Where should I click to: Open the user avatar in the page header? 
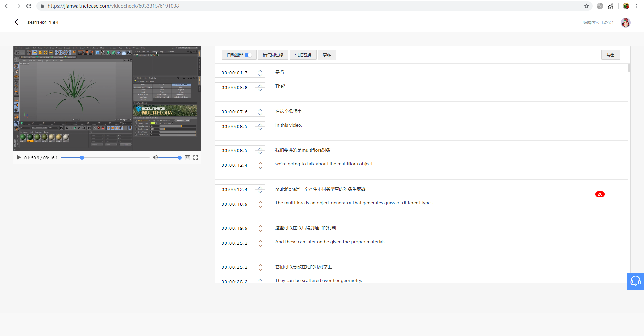tap(625, 23)
